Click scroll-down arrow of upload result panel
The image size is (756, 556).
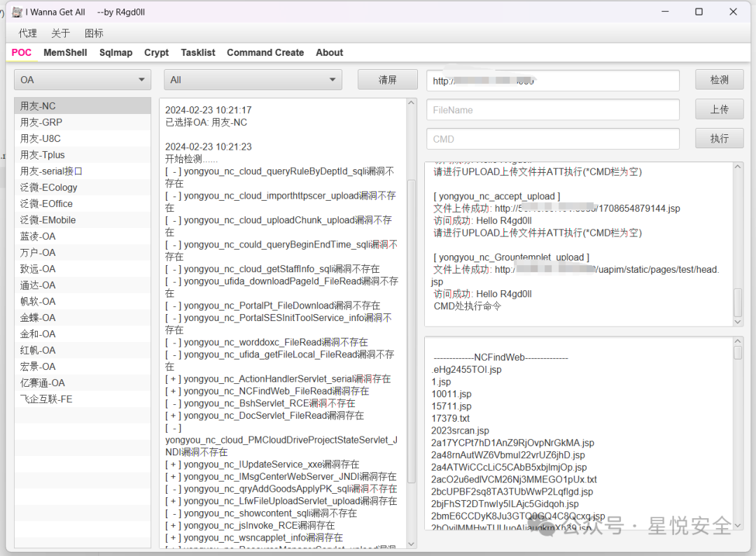738,322
